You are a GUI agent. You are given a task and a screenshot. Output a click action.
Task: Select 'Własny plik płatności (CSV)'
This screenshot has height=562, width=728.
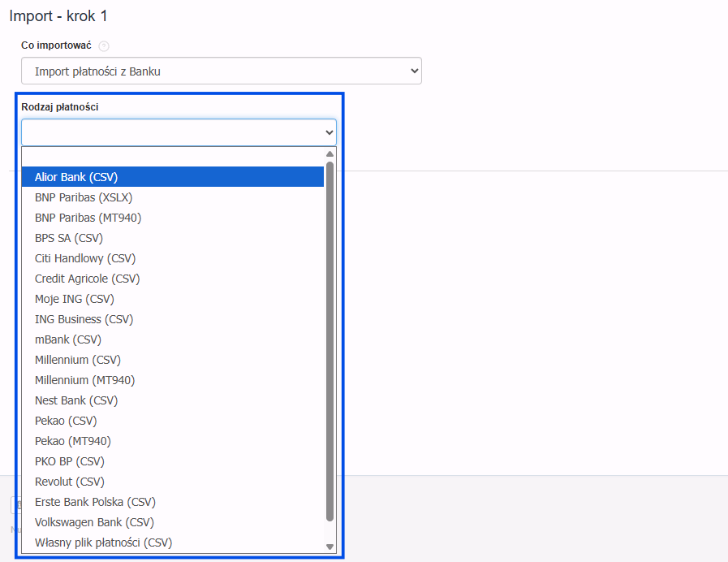173,543
